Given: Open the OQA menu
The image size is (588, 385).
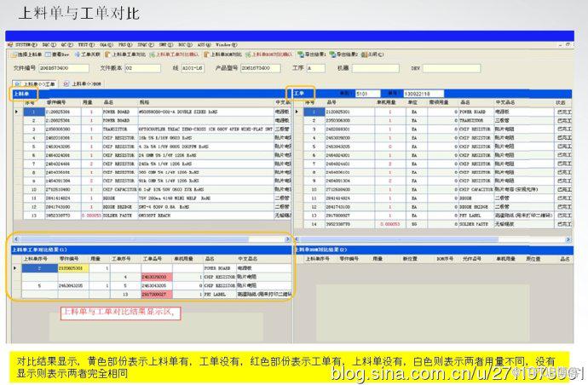Looking at the screenshot, I should click(107, 44).
